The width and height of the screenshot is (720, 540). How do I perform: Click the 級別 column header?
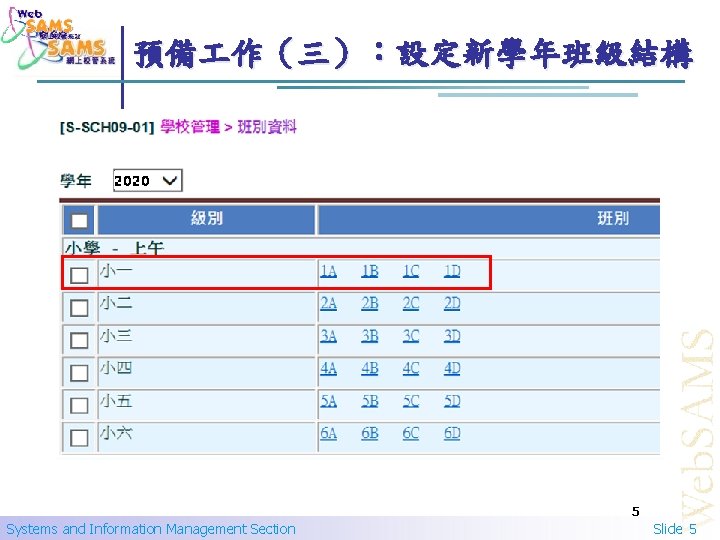point(207,219)
